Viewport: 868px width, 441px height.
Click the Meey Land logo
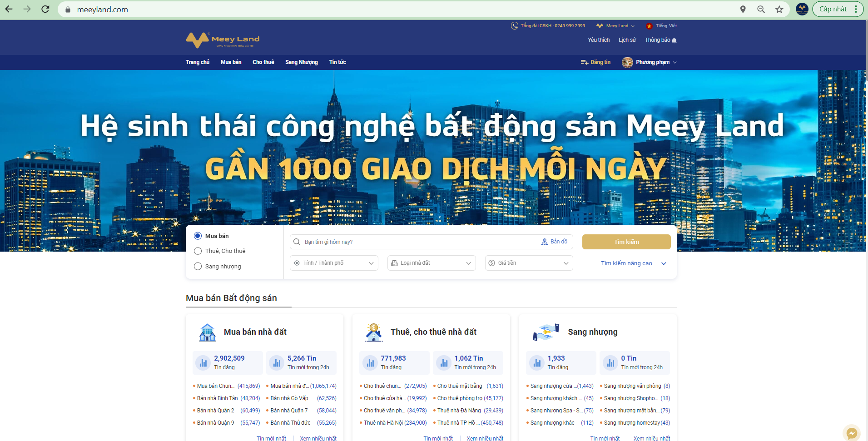(x=223, y=40)
